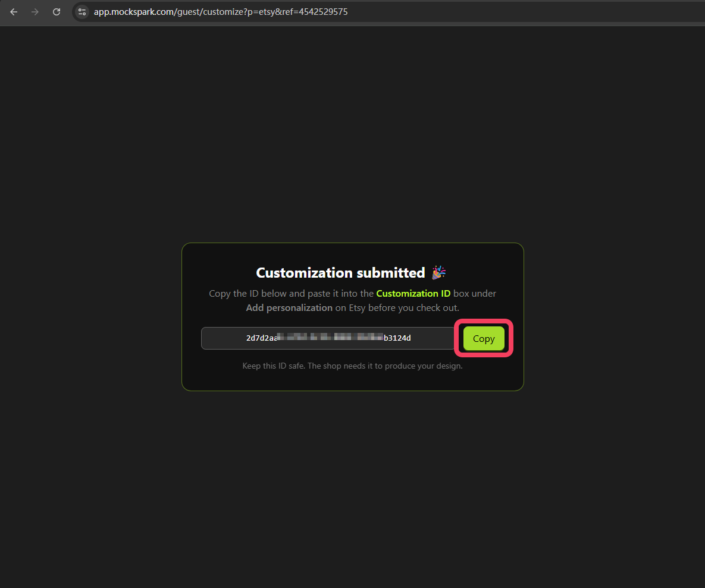Click the bold "Add personalization" text

pos(289,308)
